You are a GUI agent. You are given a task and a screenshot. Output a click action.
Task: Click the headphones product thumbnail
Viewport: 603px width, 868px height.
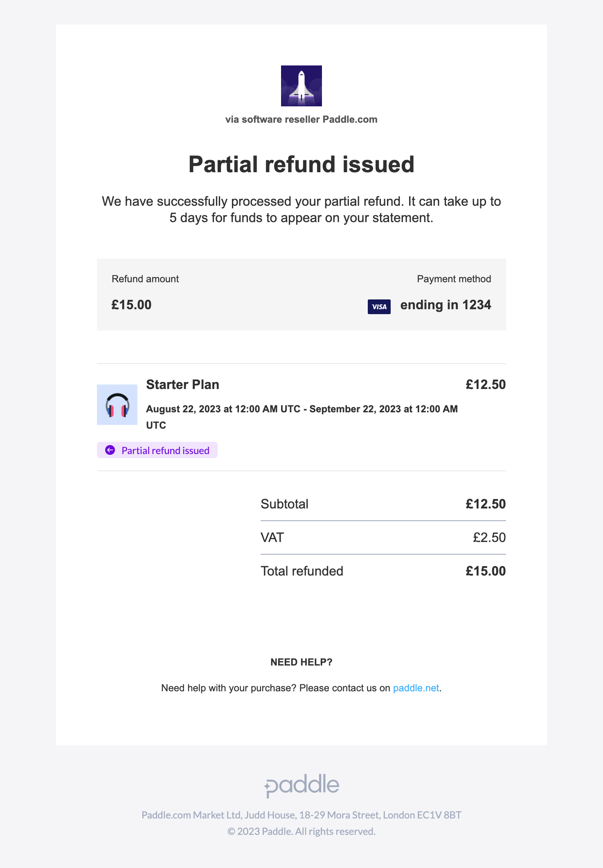[117, 405]
